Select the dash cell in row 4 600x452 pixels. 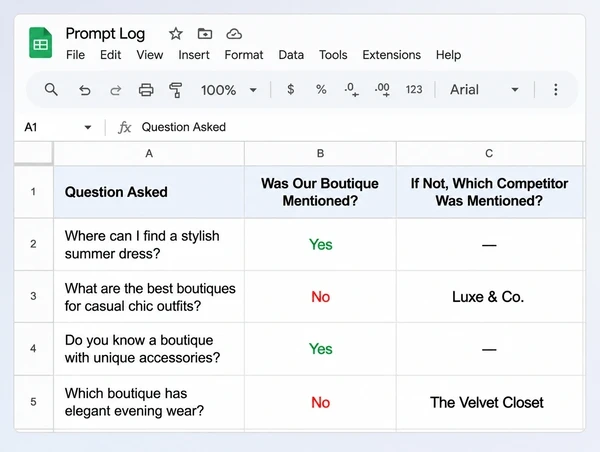pyautogui.click(x=490, y=349)
